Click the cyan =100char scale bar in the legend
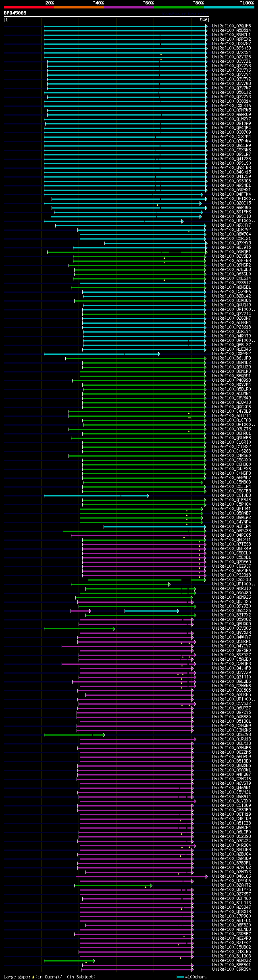This screenshot has width=258, height=980. [180, 977]
